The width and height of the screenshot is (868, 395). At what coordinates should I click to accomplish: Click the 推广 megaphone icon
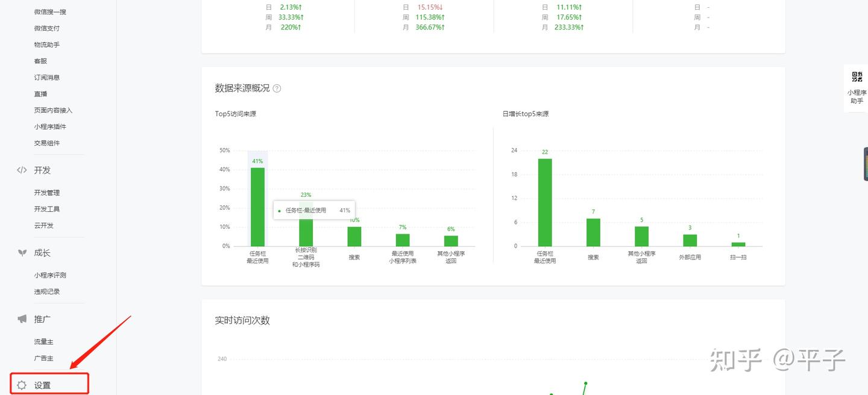[22, 319]
